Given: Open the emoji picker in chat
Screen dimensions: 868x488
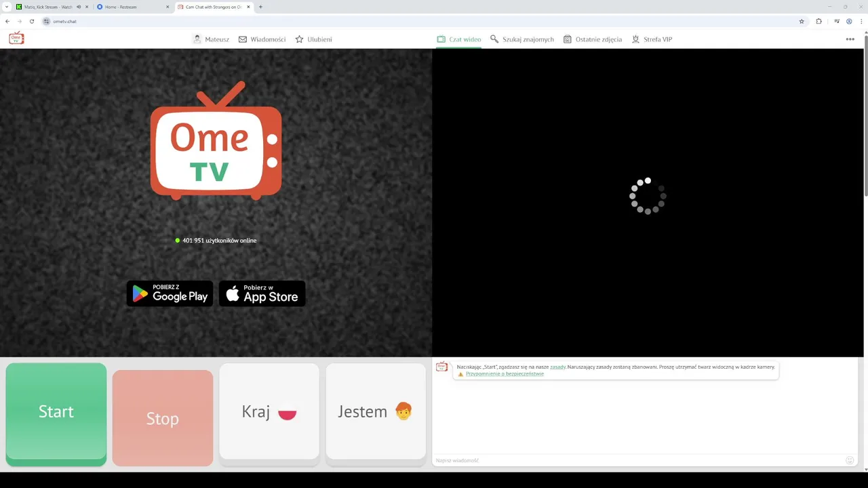Looking at the screenshot, I should pos(850,460).
